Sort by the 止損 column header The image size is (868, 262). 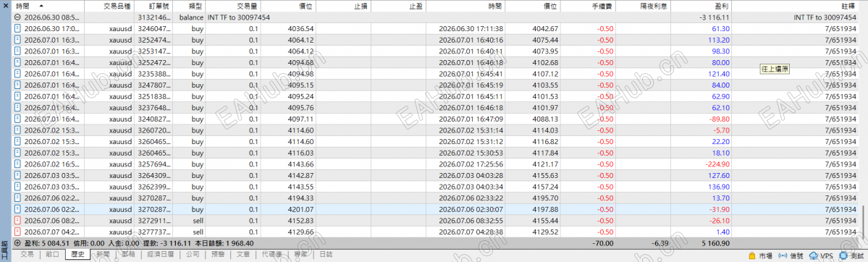[344, 6]
